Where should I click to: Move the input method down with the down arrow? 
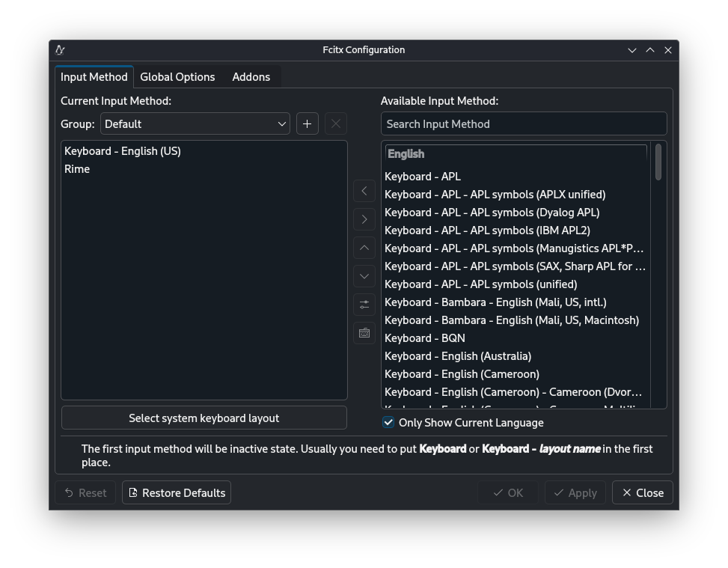click(x=364, y=276)
